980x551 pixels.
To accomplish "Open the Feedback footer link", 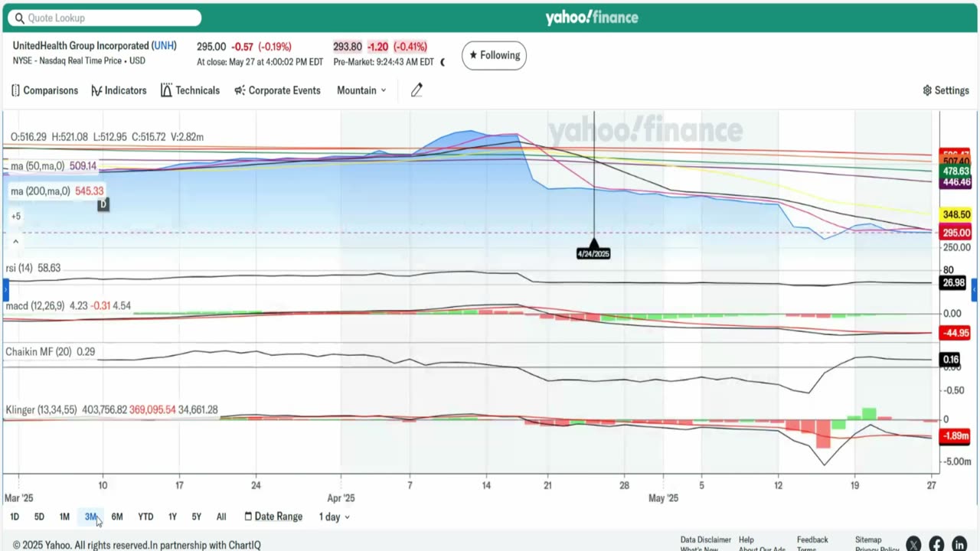I will pyautogui.click(x=812, y=540).
